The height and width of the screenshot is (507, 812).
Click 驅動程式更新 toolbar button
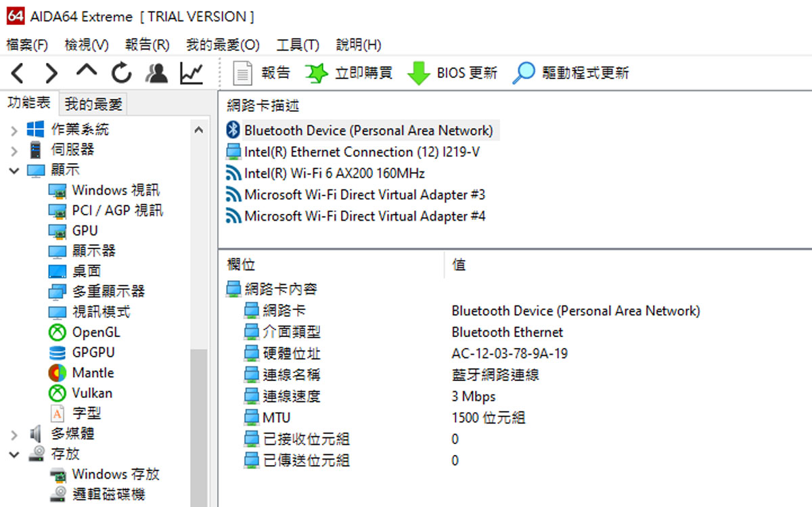(x=570, y=72)
